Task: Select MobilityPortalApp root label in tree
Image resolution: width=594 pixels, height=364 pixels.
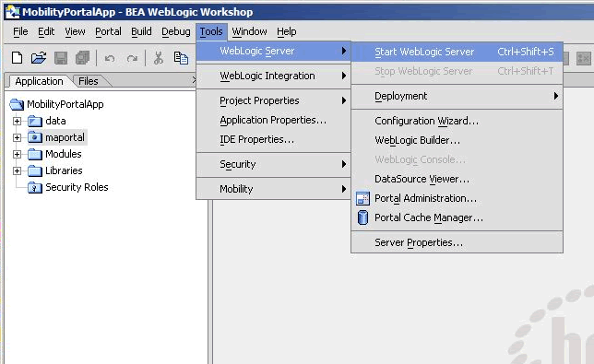Action: (65, 104)
